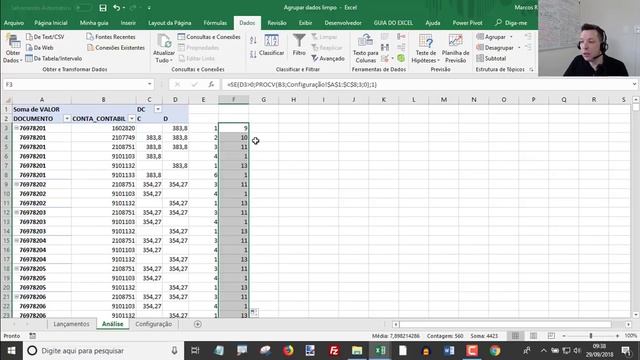The width and height of the screenshot is (640, 360).
Task: Collapse document group 76978203 in row 12
Action: 16,213
